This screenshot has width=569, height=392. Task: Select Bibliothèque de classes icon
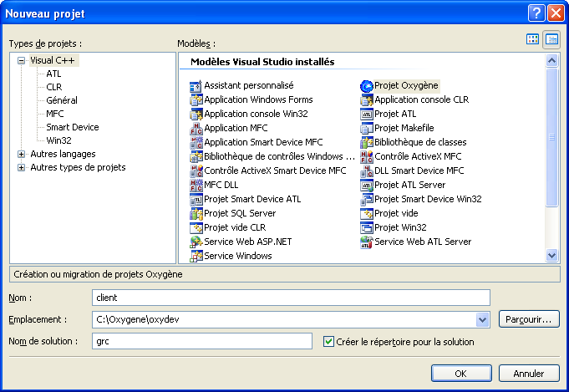coord(366,142)
